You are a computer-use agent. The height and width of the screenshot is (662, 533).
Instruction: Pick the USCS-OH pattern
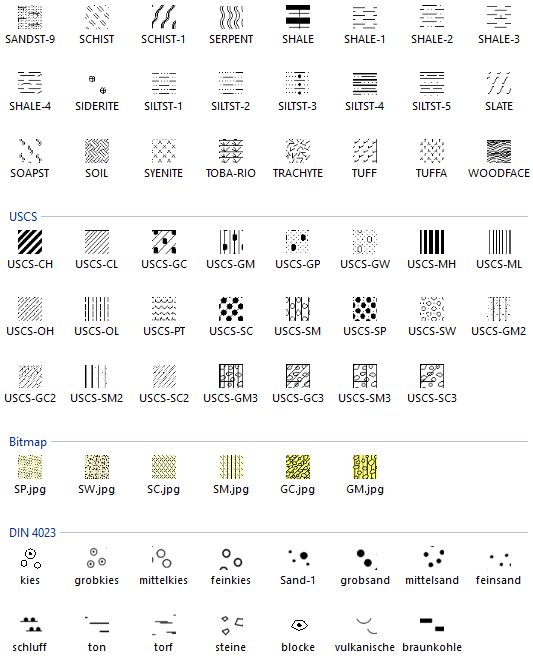click(x=30, y=309)
